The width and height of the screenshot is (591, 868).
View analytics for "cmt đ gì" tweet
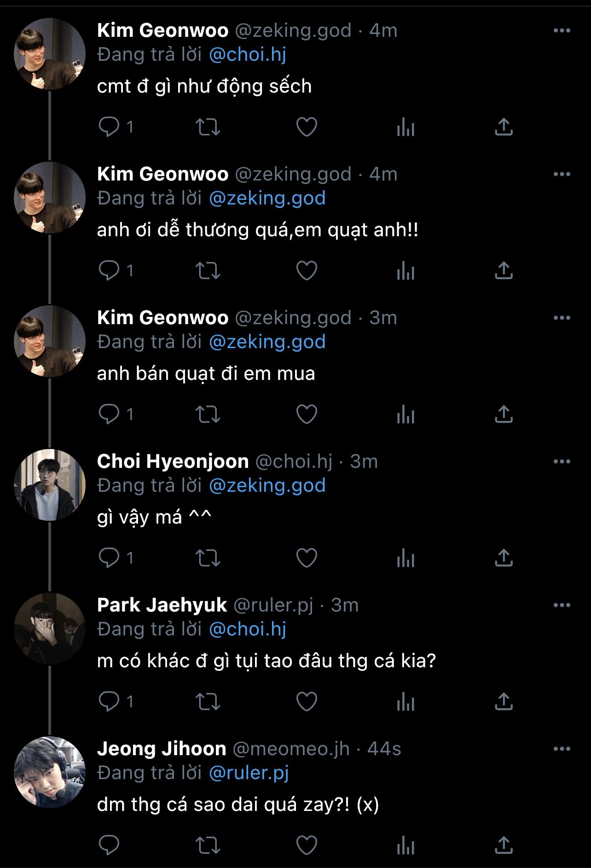pos(406,127)
